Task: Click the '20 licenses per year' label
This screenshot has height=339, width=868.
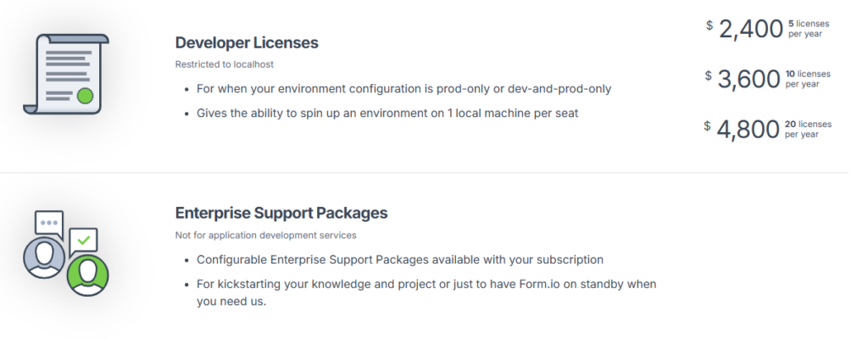Action: [808, 129]
